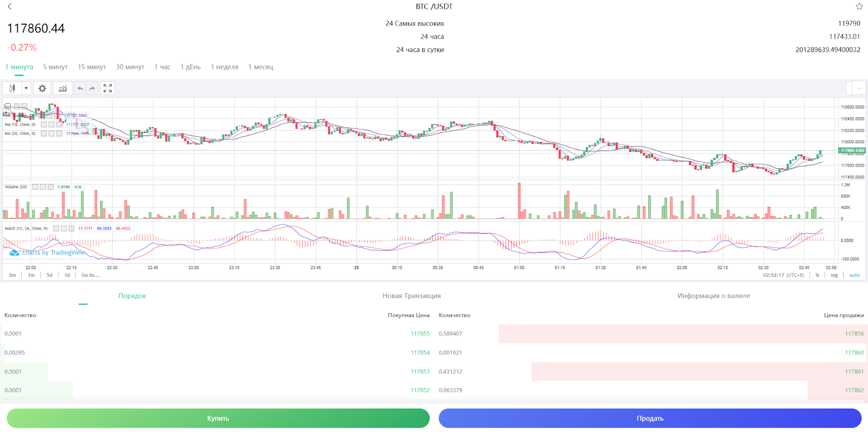
Task: Toggle log scale on chart
Action: (834, 275)
